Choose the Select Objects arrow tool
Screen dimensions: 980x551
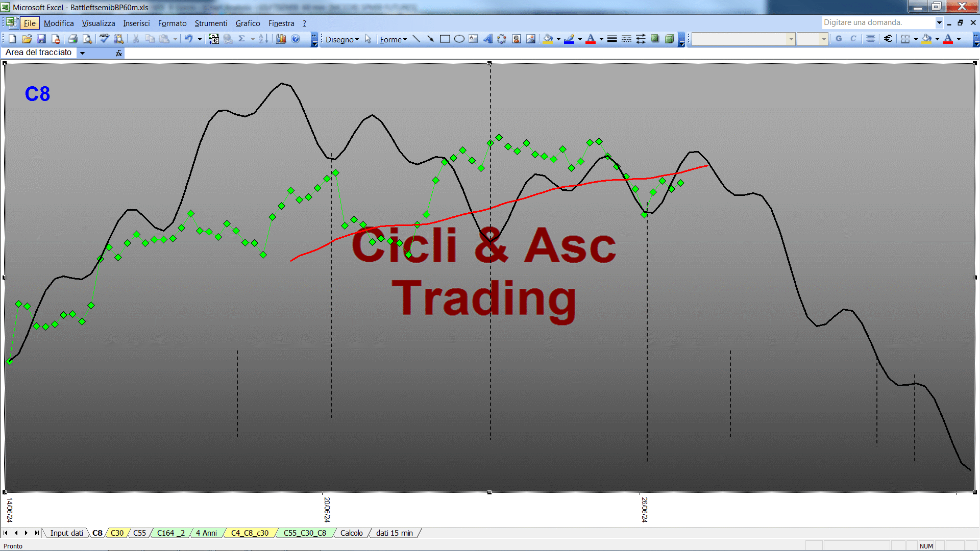[368, 39]
